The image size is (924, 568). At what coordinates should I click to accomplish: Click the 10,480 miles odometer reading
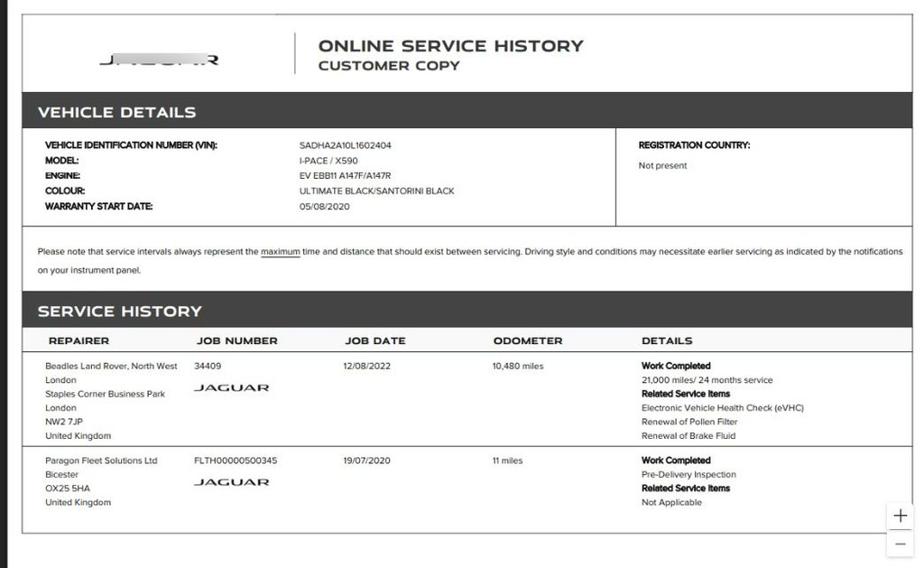click(x=518, y=366)
